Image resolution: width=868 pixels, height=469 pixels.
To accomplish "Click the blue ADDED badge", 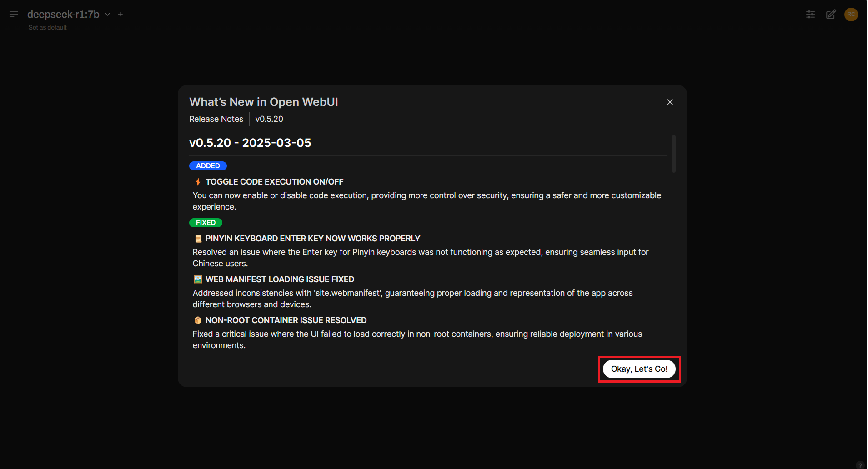I will (208, 166).
